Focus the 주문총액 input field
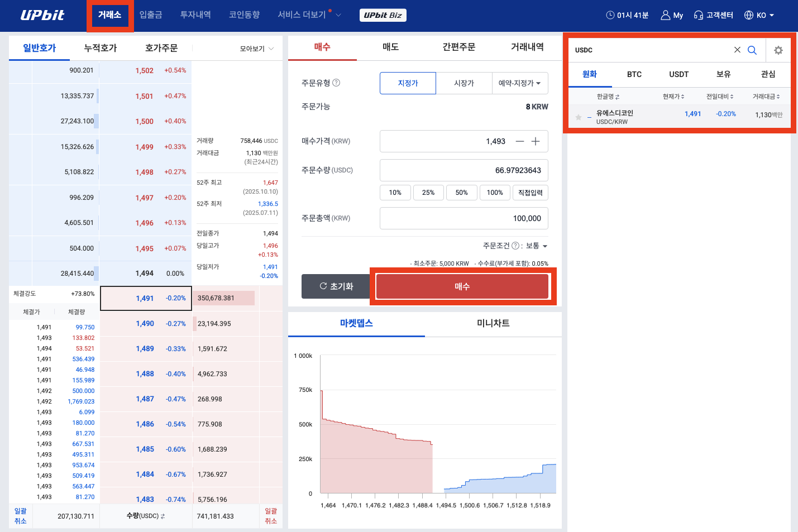This screenshot has height=532, width=798. click(464, 218)
